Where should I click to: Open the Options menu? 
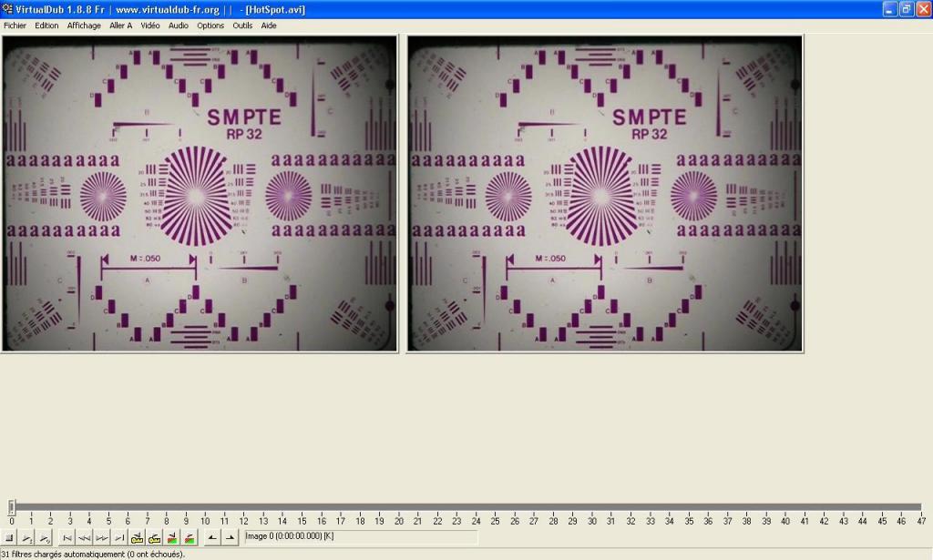[x=210, y=25]
